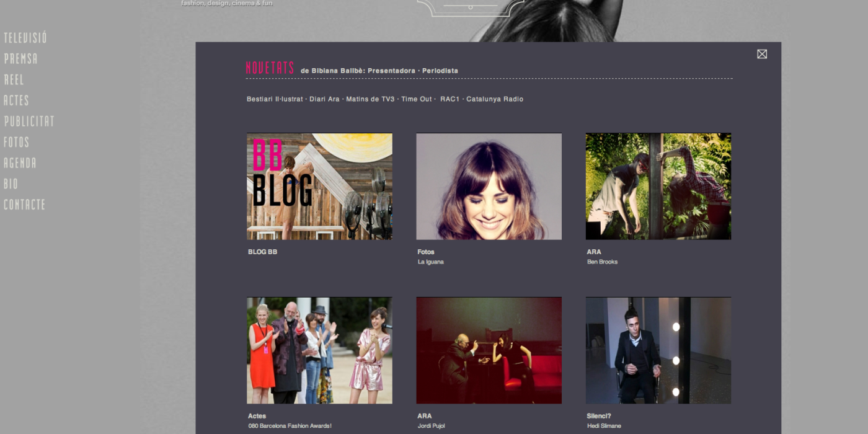Follow the Matins de TV3 link
Screen dimensions: 868x434
[370, 99]
